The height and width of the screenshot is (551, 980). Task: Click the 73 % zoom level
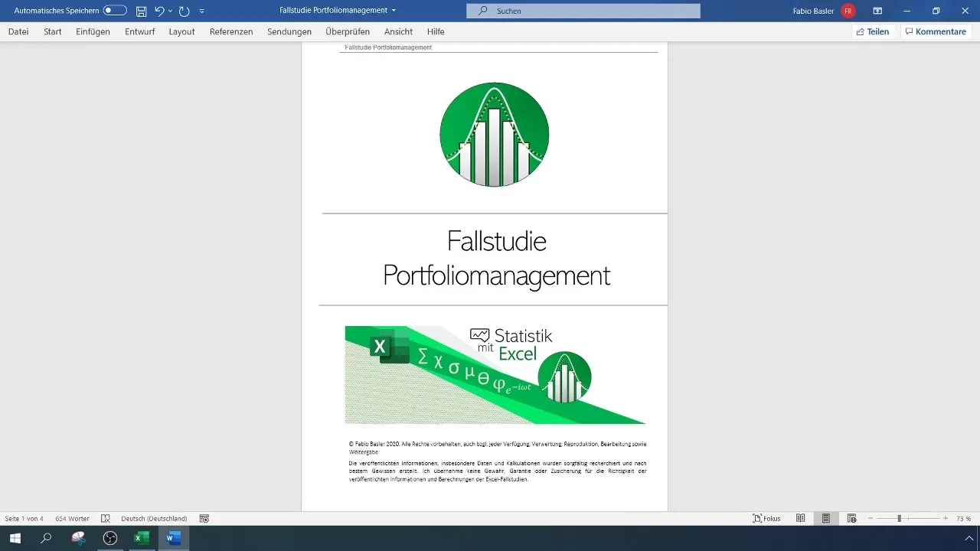click(963, 518)
